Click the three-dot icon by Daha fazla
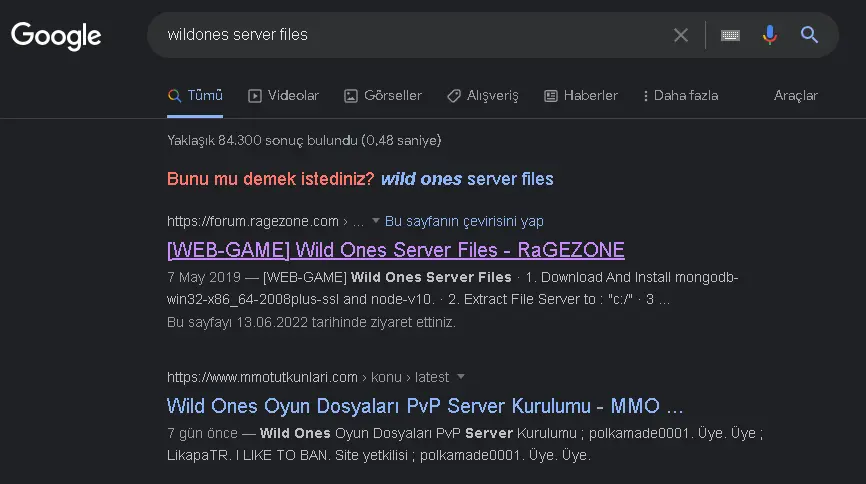The image size is (866, 484). [x=645, y=96]
